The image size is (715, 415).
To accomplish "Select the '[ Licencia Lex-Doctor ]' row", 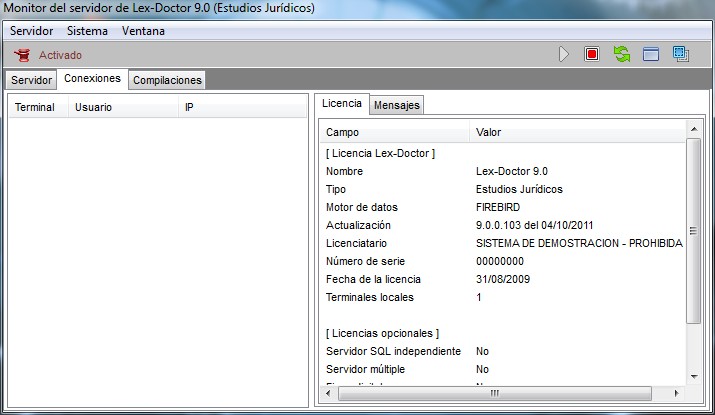I will point(503,154).
